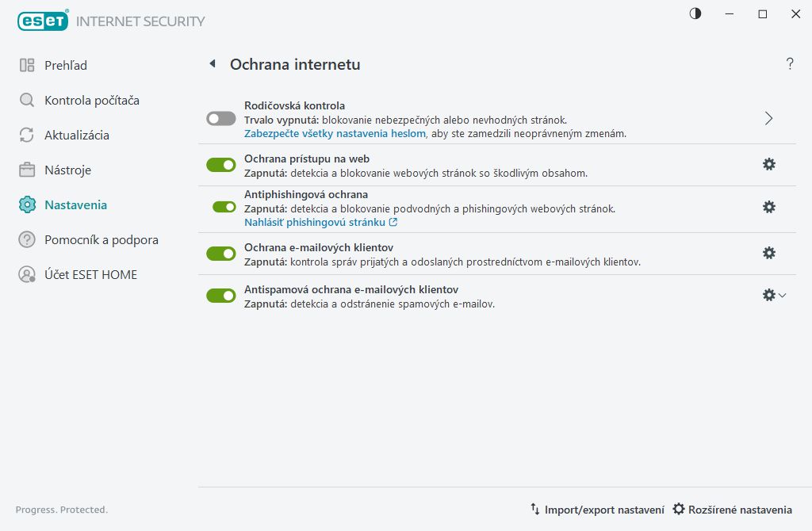Select the Účet ESET HOME account icon
The width and height of the screenshot is (812, 531).
click(x=26, y=274)
